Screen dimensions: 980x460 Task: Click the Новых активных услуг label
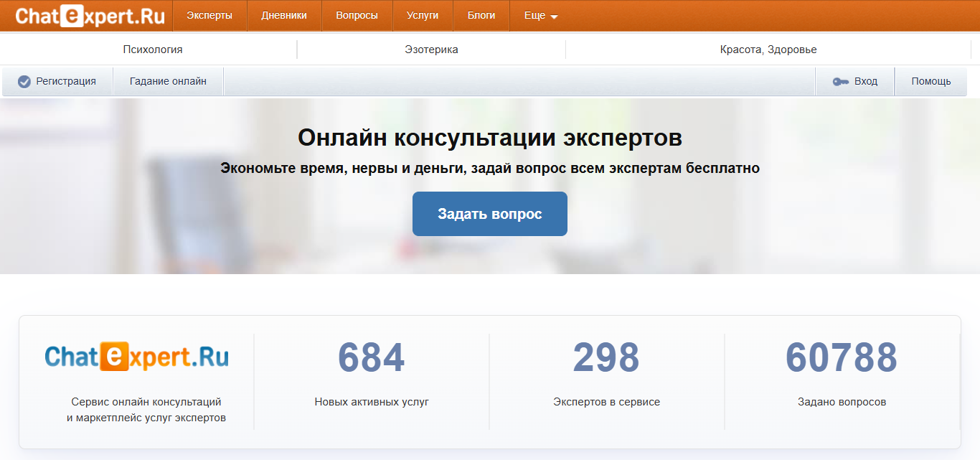tap(372, 402)
